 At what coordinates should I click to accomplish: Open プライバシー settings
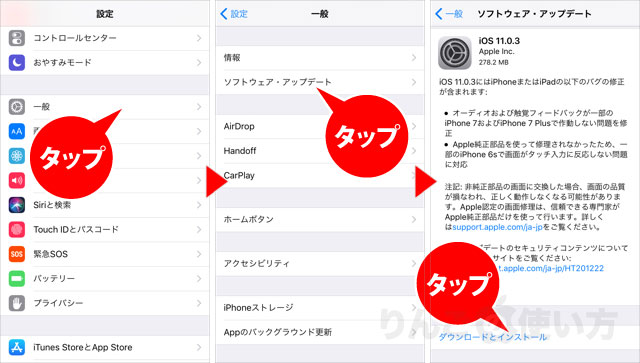(105, 303)
